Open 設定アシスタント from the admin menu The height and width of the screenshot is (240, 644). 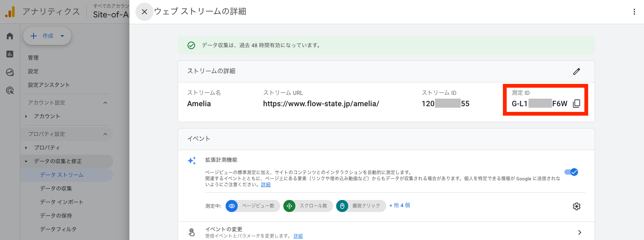click(x=49, y=85)
